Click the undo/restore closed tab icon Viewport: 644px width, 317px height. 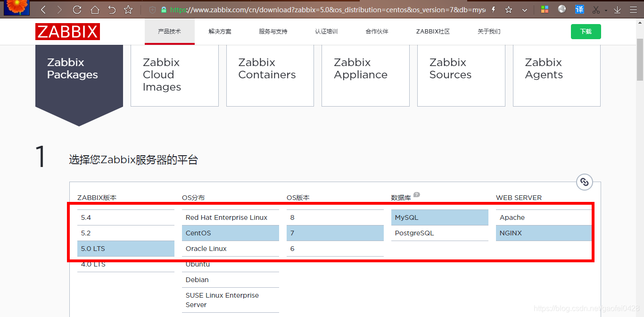tap(112, 9)
